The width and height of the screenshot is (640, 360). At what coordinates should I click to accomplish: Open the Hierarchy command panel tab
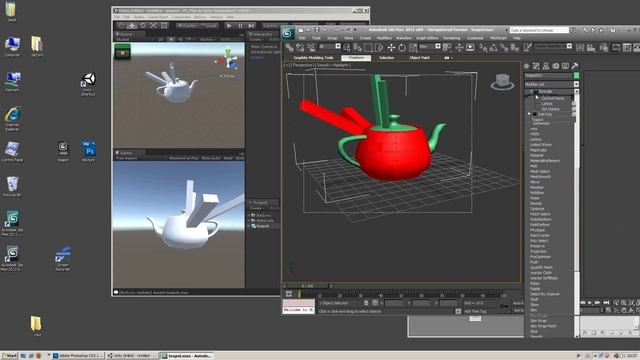pyautogui.click(x=546, y=66)
